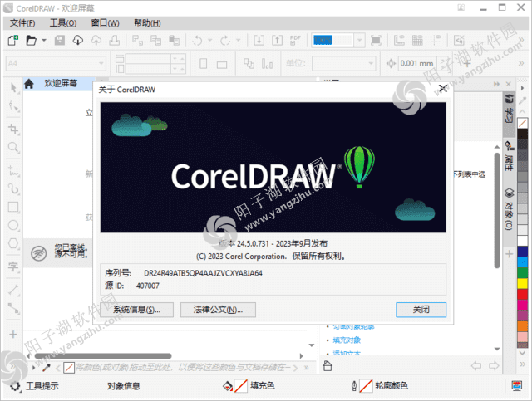
Task: Click the cloud download icon
Action: pos(78,41)
